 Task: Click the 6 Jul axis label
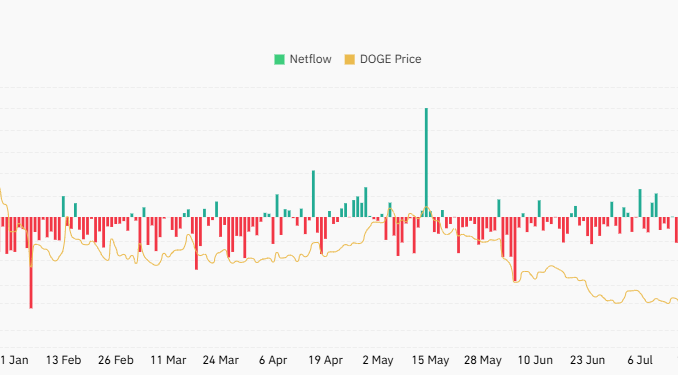pos(640,360)
